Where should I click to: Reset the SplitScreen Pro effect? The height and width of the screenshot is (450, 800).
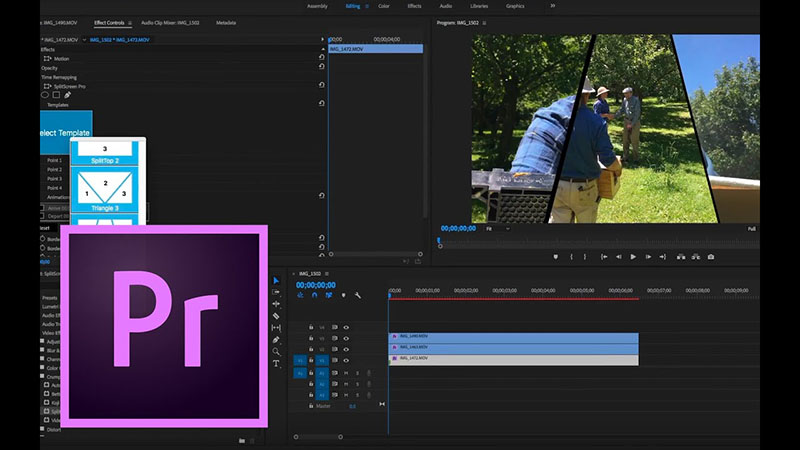[321, 85]
